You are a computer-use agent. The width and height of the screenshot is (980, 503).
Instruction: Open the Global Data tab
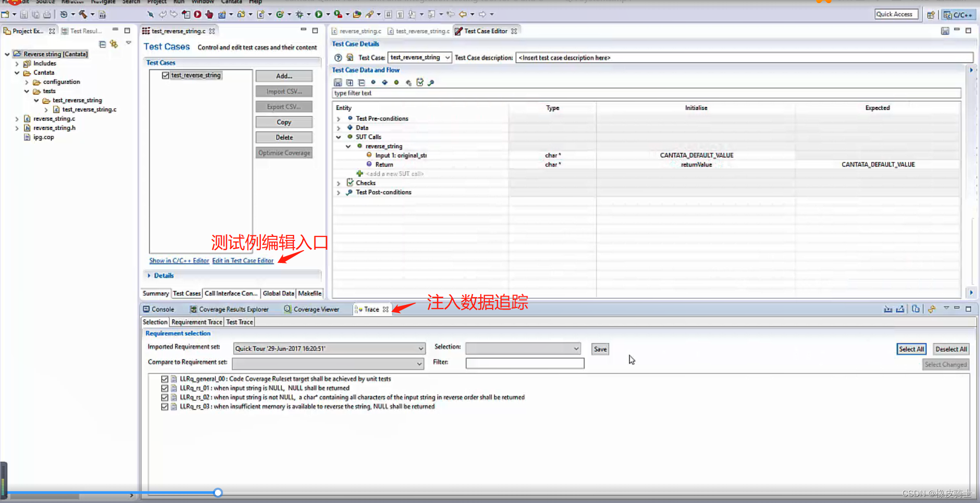click(x=278, y=294)
